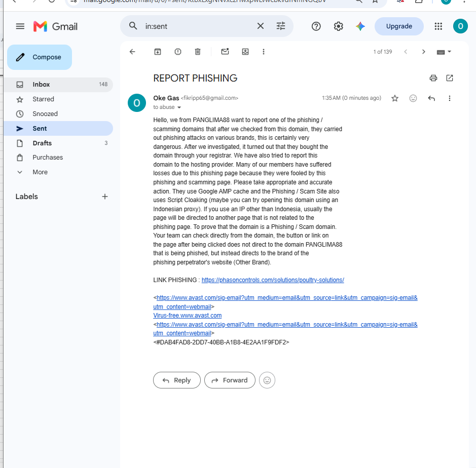The height and width of the screenshot is (468, 476).
Task: Open email in new window
Action: click(450, 78)
